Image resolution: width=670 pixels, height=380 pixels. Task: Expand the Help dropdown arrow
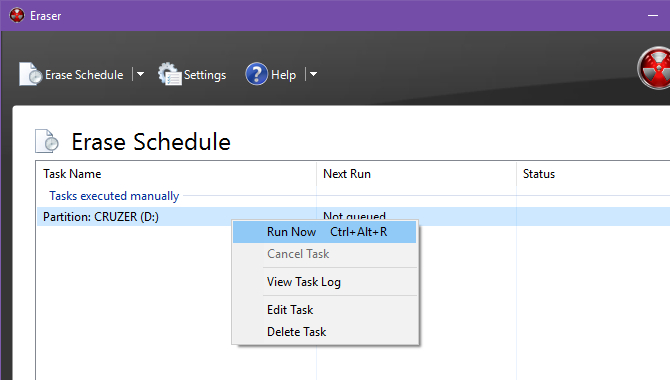coord(313,74)
